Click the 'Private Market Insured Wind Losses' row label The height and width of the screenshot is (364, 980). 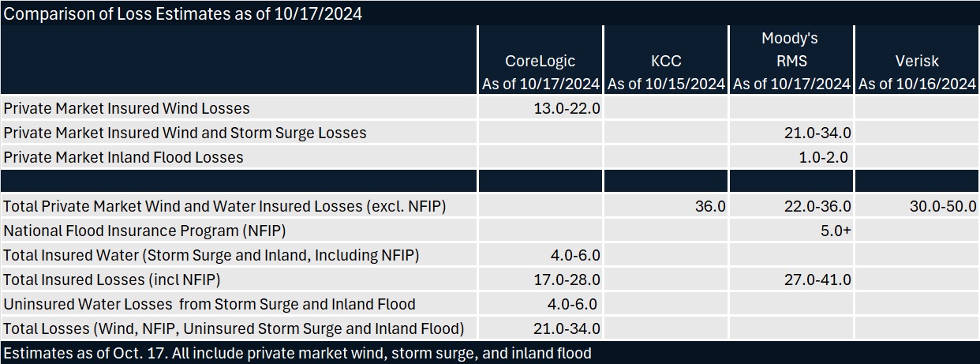click(126, 108)
